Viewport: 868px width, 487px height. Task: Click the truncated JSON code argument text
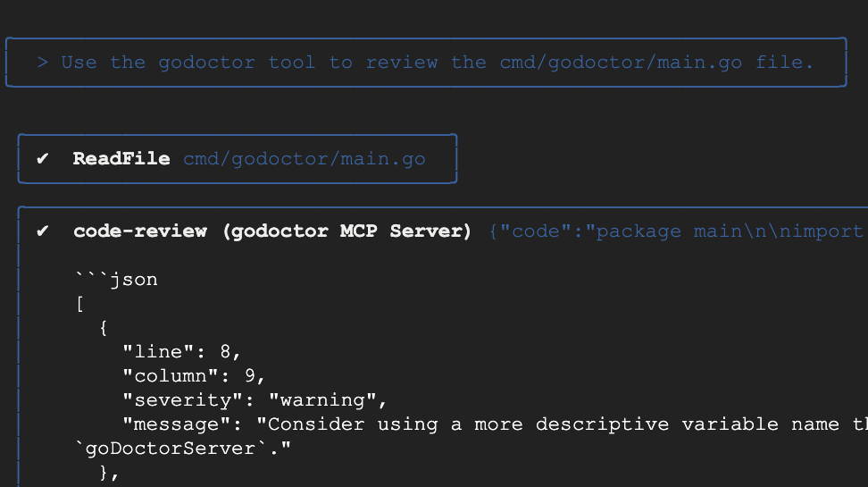(x=677, y=231)
